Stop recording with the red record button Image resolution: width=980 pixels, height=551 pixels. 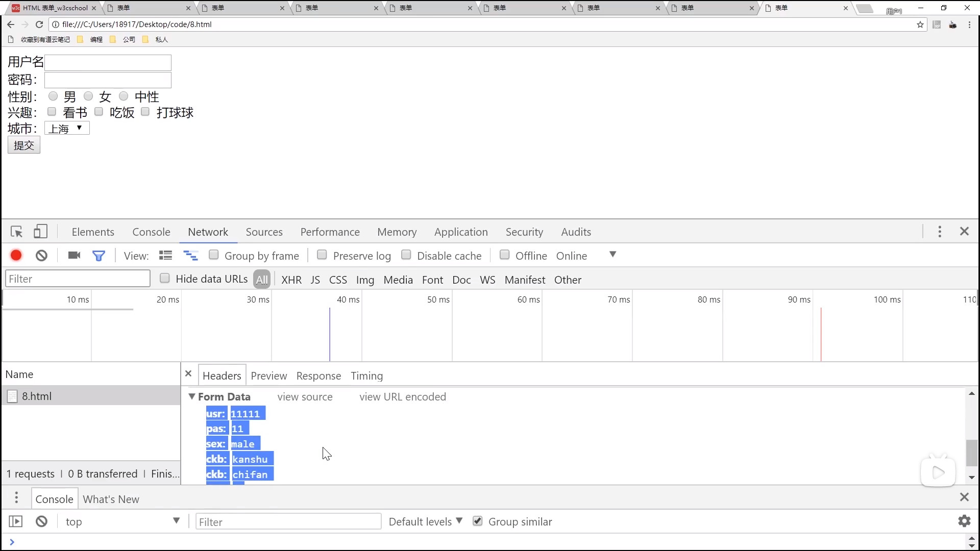tap(16, 256)
